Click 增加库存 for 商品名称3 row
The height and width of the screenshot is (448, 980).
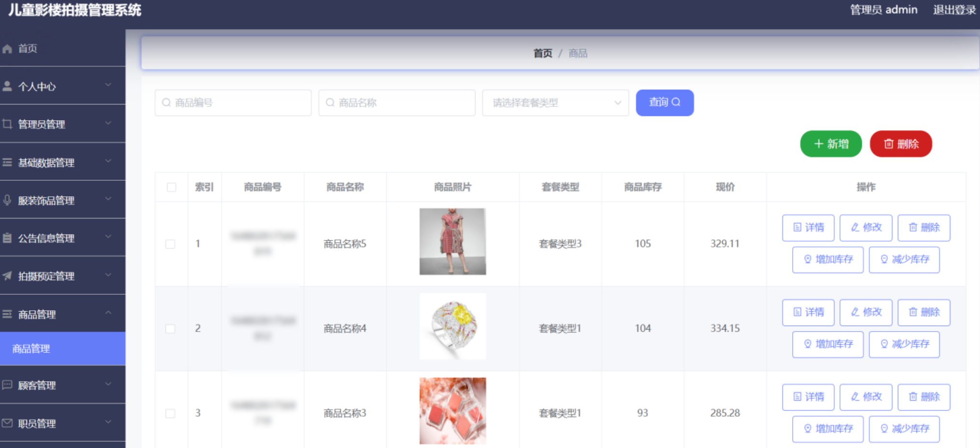point(828,429)
